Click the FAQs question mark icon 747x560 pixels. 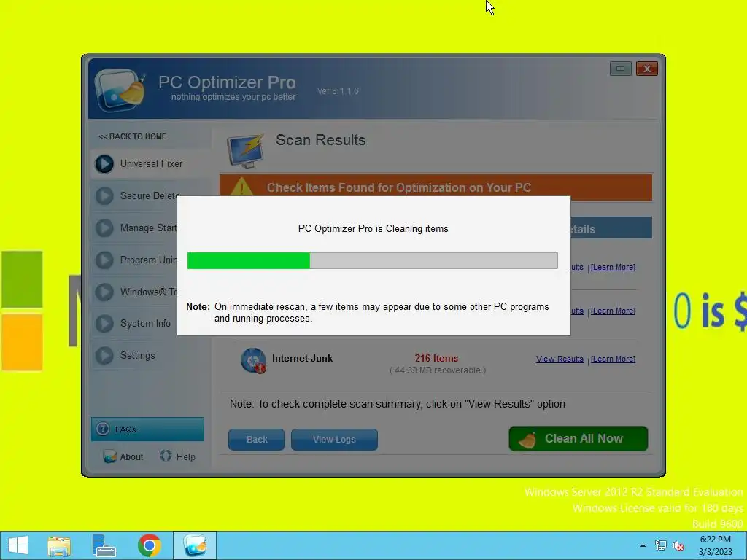103,429
